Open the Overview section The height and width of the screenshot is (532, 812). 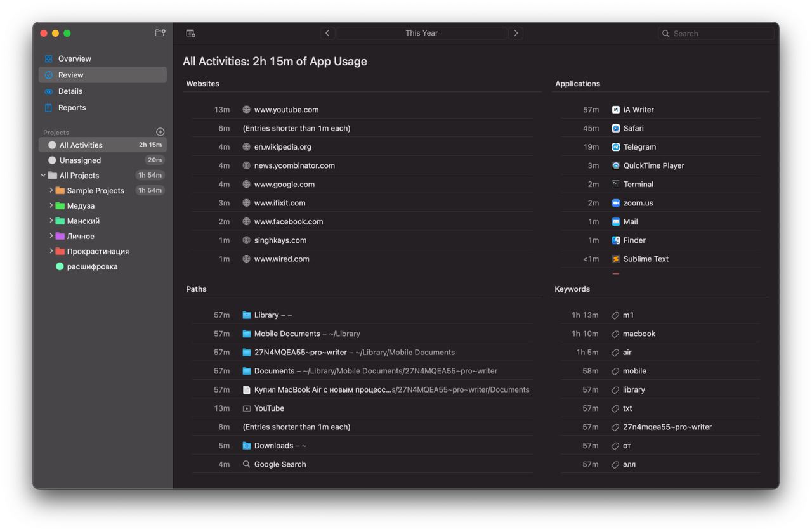click(103, 58)
